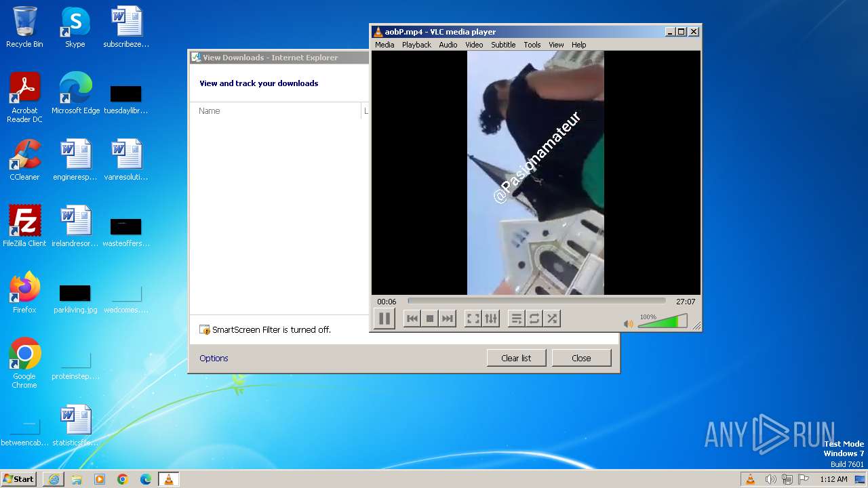Open Options link in View Downloads

pyautogui.click(x=214, y=358)
